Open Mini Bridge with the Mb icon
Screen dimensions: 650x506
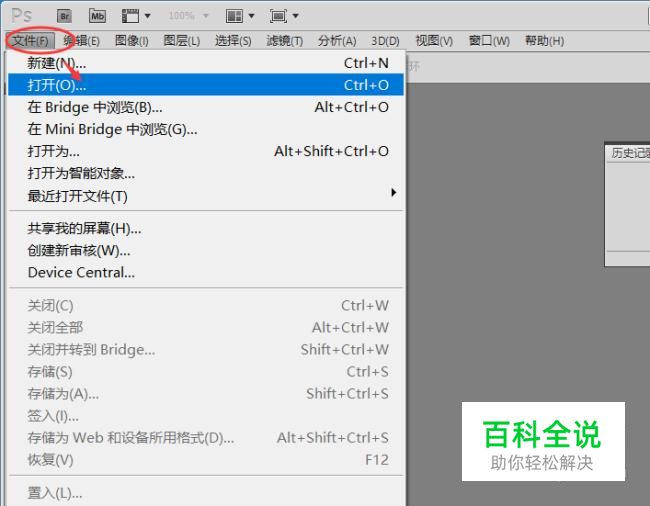[97, 16]
